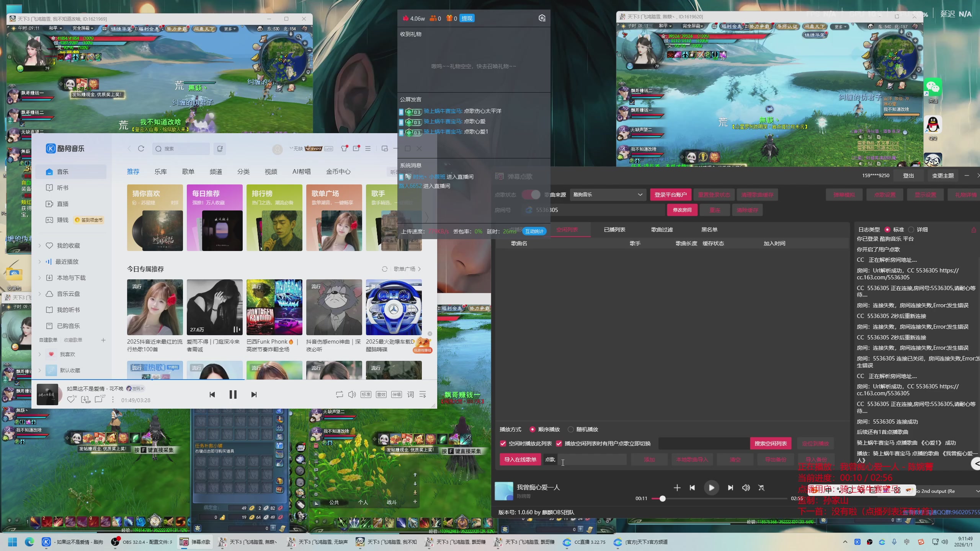Pause playback in Kugou music player

[233, 395]
